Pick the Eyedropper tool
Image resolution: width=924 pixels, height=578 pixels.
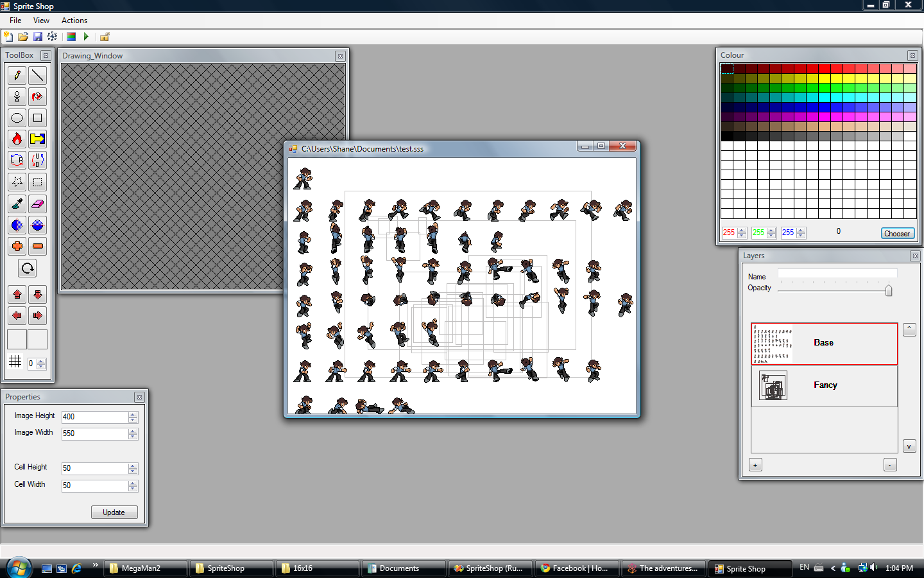(x=17, y=204)
